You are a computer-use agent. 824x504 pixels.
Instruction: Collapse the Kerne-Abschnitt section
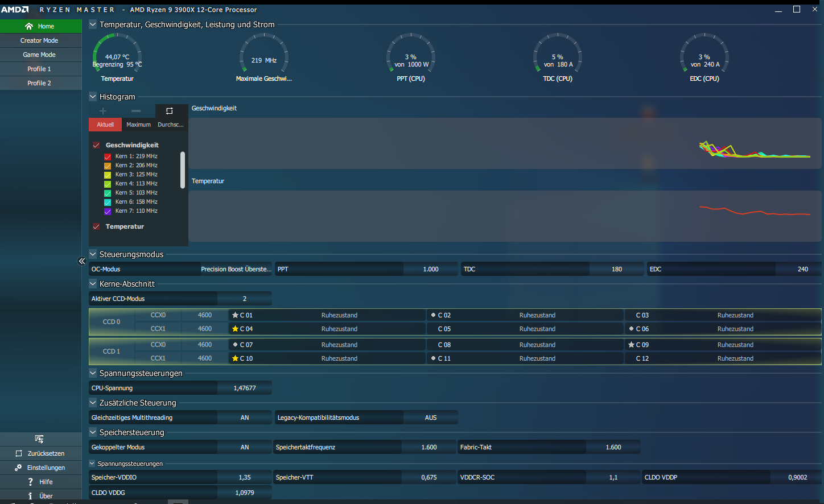pyautogui.click(x=93, y=284)
